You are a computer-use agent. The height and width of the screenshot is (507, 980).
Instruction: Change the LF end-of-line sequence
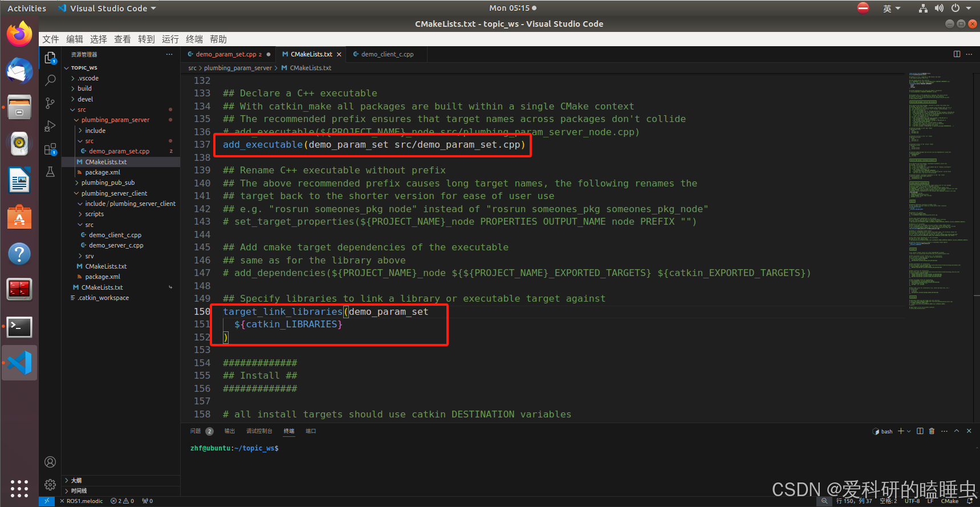[930, 501]
